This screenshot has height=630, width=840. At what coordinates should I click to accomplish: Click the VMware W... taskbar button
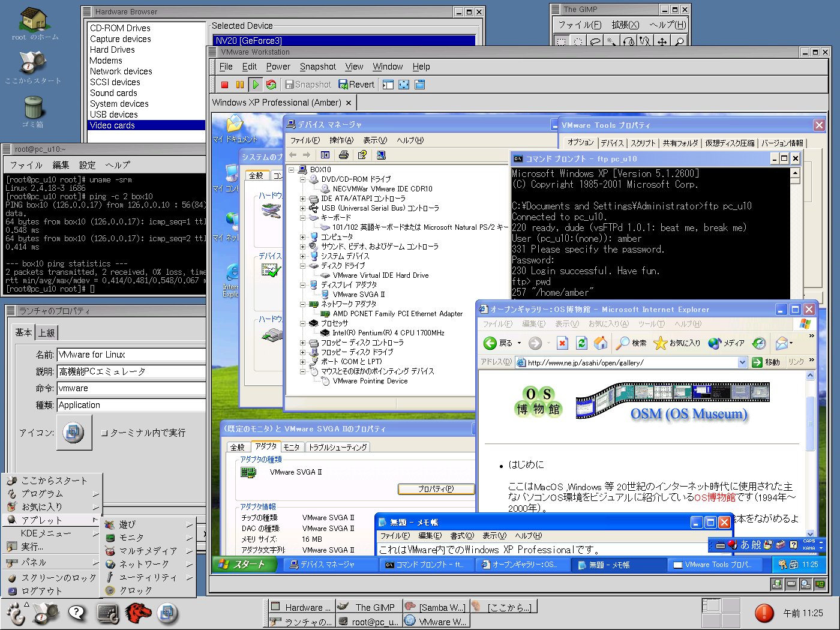point(436,622)
